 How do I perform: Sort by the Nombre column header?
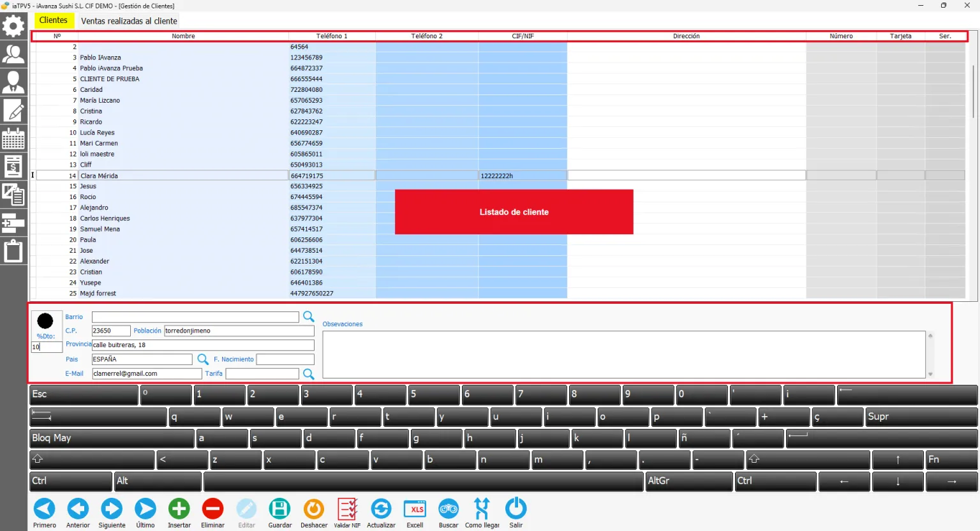[183, 36]
